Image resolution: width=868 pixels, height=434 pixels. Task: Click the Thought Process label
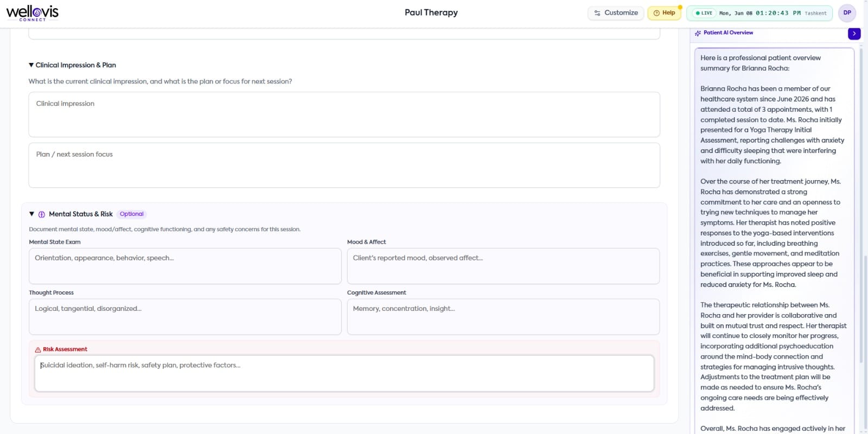(x=52, y=292)
